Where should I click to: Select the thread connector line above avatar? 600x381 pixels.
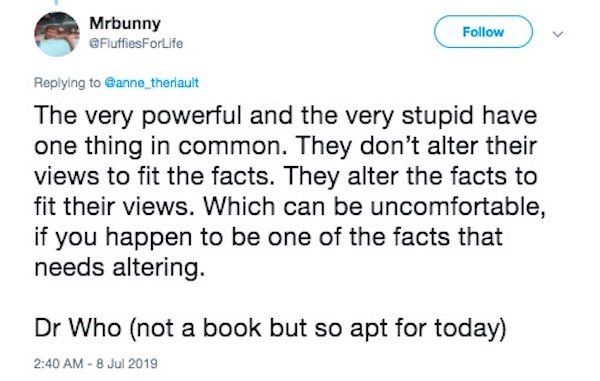tap(57, 3)
